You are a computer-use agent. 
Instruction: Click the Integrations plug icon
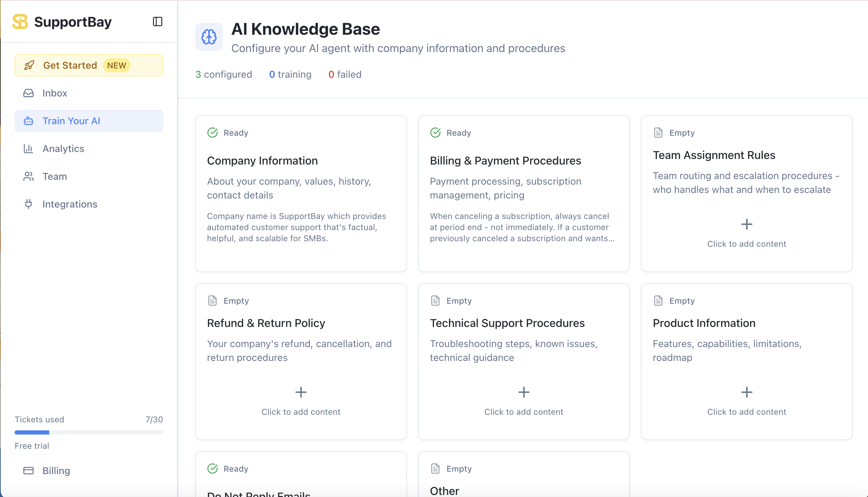(x=28, y=204)
